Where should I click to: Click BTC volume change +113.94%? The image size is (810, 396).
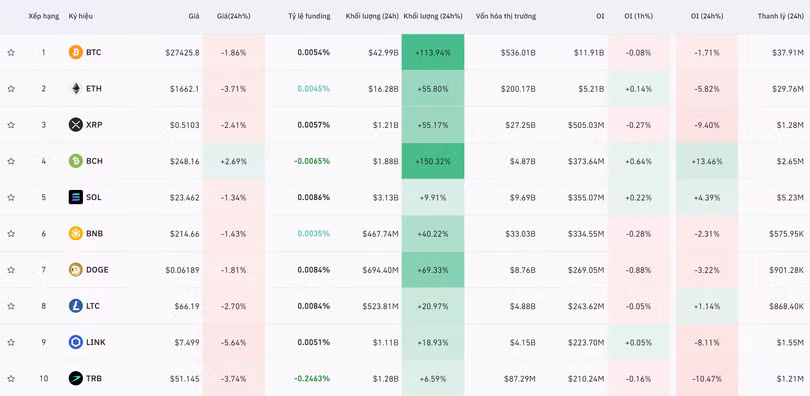tap(433, 53)
